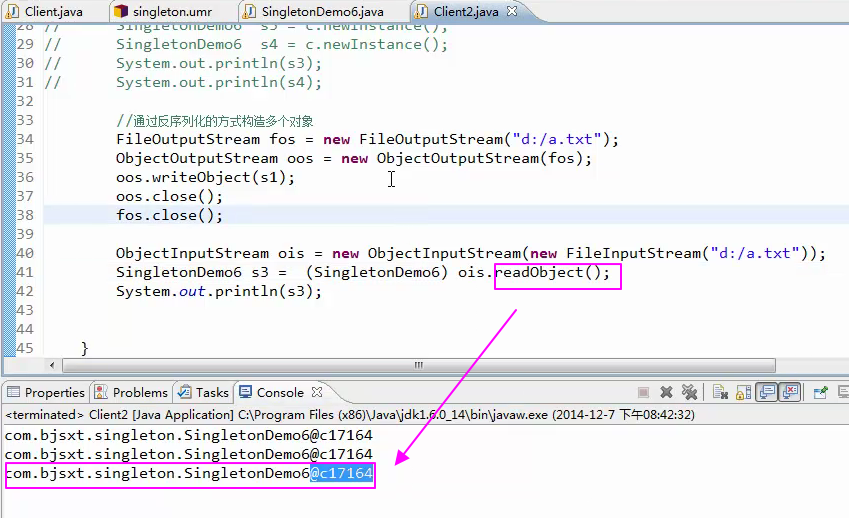Click line number 41 in the gutter

[x=25, y=272]
